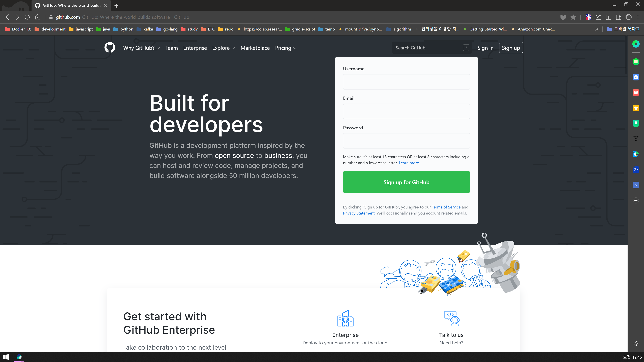Image resolution: width=644 pixels, height=362 pixels.
Task: Click the Sign up for GitHub button
Action: (x=406, y=182)
